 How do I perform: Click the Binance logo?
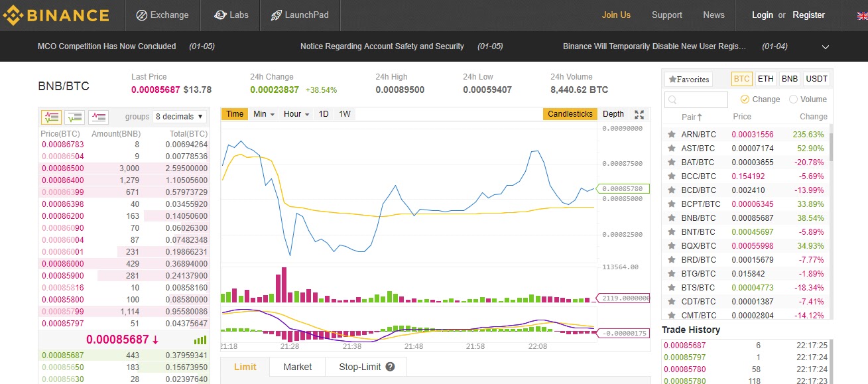point(56,15)
